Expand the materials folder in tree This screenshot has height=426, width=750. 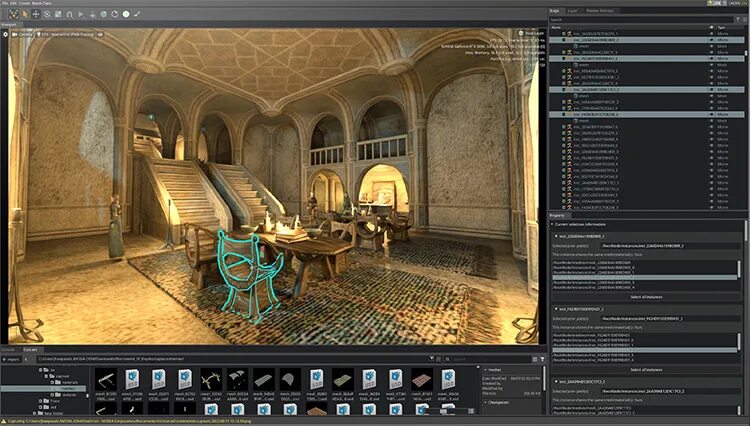[x=53, y=382]
